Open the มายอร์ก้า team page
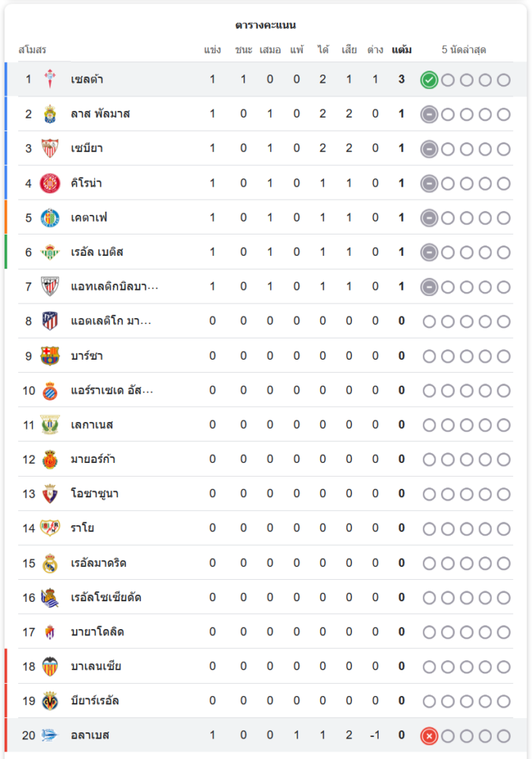The height and width of the screenshot is (759, 532). (x=93, y=459)
